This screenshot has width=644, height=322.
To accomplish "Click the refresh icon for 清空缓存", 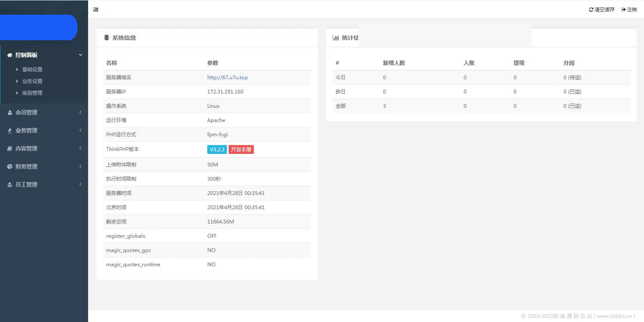I will pyautogui.click(x=591, y=10).
